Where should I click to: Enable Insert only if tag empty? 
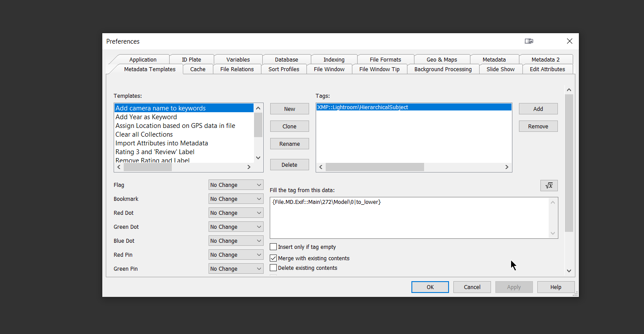pyautogui.click(x=274, y=247)
